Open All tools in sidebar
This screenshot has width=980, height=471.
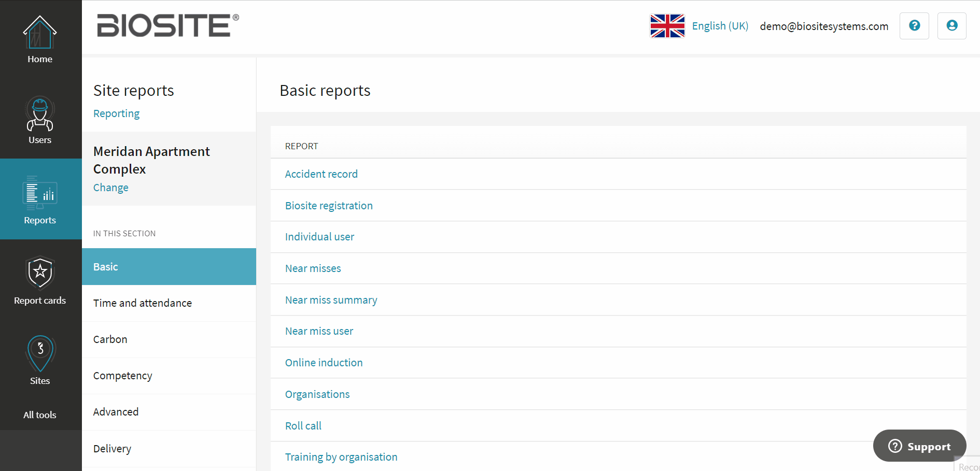click(x=40, y=415)
